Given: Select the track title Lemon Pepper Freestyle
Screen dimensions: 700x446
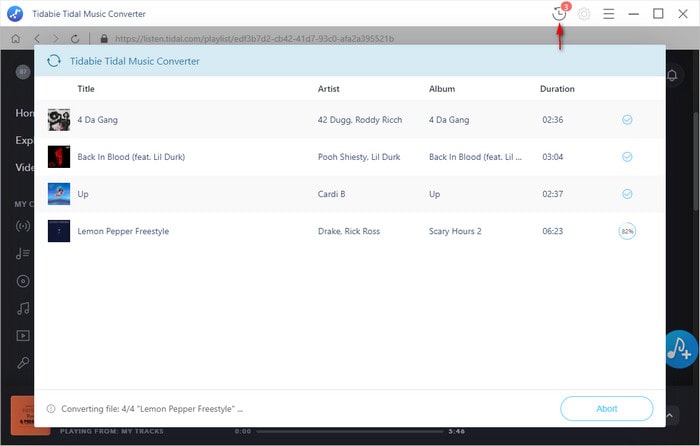Looking at the screenshot, I should tap(123, 231).
